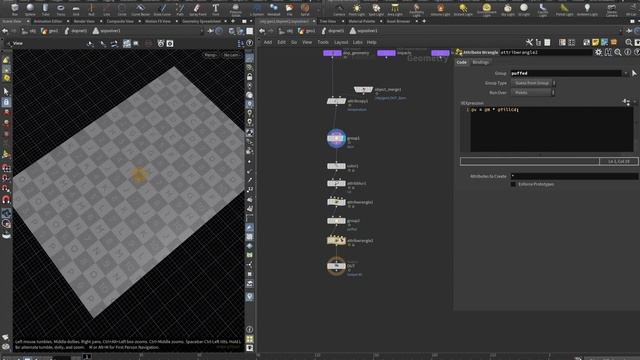
Task: Select the Sphere shelf tool
Action: pos(30,9)
